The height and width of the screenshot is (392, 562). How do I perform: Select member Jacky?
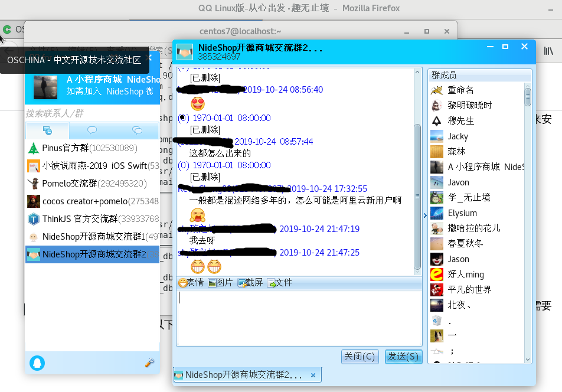pyautogui.click(x=477, y=136)
